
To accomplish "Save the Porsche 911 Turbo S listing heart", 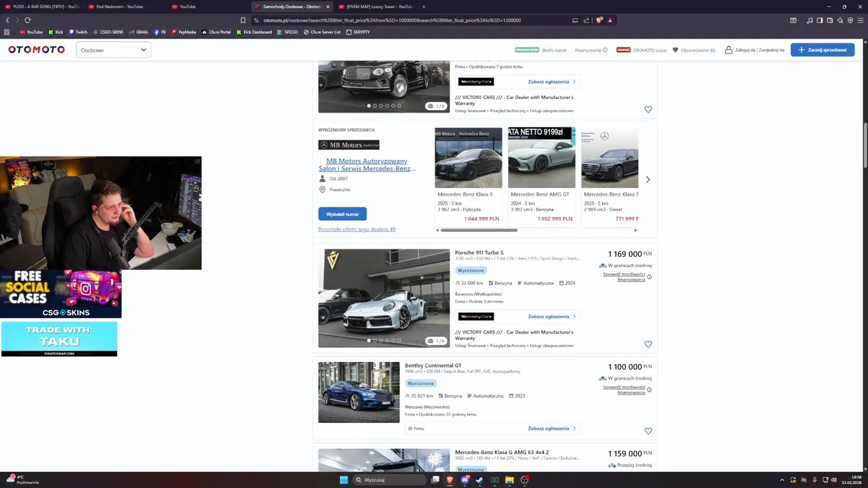I will [x=648, y=344].
